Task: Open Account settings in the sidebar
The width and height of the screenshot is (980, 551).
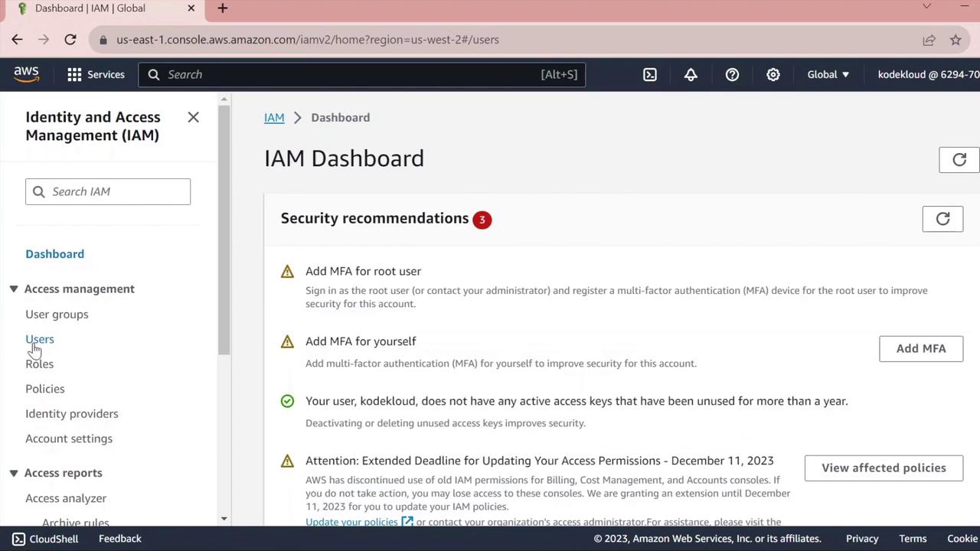Action: pos(69,439)
